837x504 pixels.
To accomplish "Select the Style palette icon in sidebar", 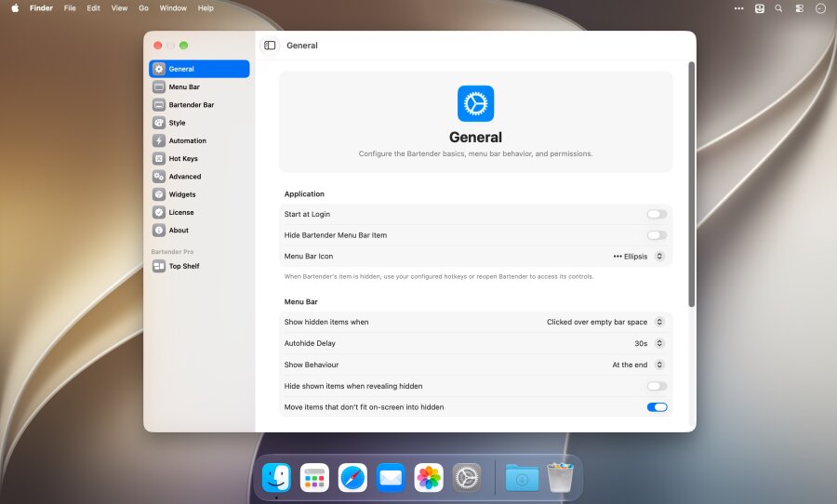I will (158, 123).
